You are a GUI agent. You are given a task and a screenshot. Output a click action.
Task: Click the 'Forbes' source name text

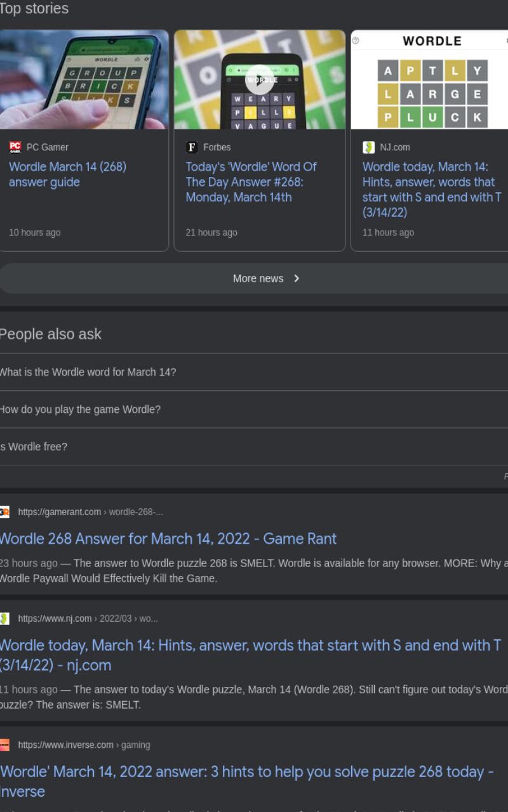pos(217,147)
